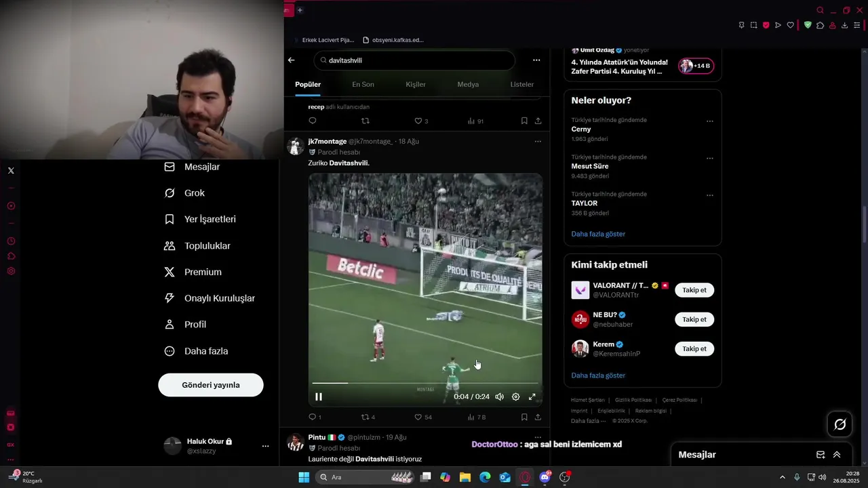Open Microsoft Edge from taskbar

[x=485, y=477]
